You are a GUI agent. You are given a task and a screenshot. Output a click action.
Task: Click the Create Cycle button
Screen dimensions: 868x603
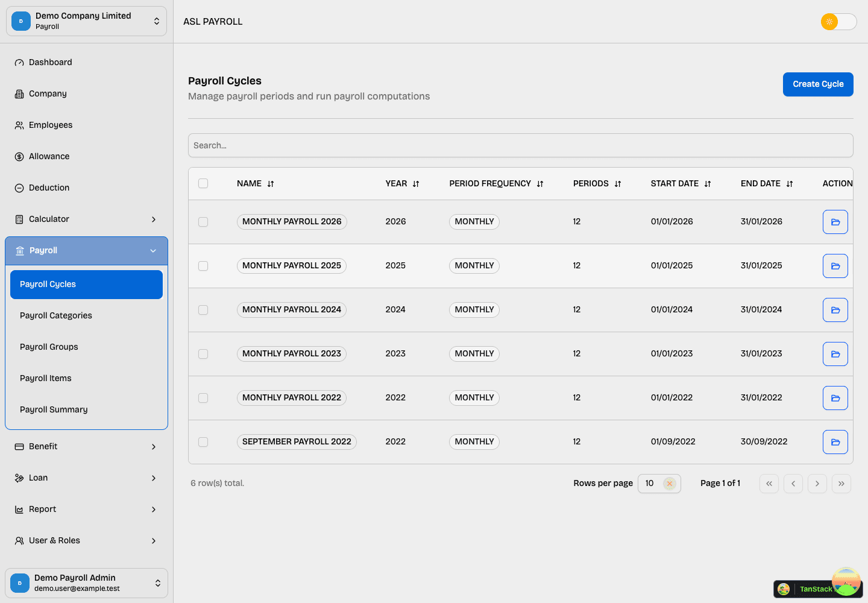[818, 84]
